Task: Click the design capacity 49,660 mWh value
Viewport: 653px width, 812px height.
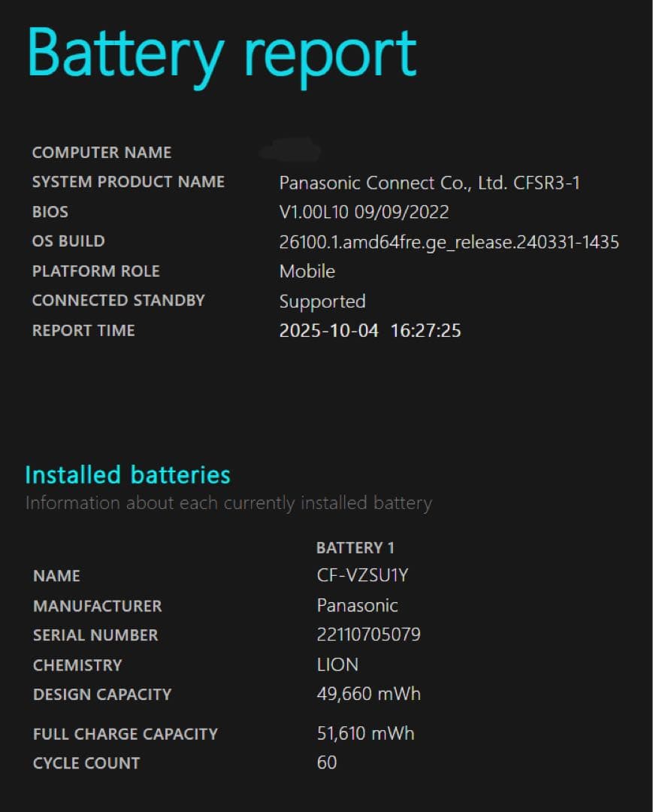Action: (x=368, y=694)
